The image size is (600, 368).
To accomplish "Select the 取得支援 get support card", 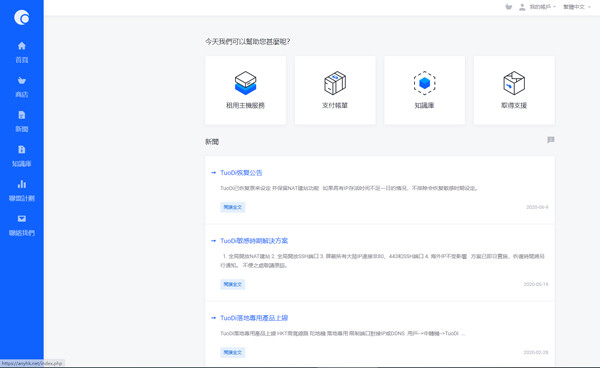I will tap(514, 90).
